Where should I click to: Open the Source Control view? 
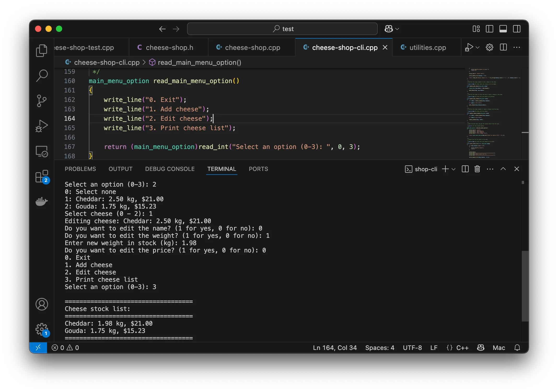click(42, 101)
